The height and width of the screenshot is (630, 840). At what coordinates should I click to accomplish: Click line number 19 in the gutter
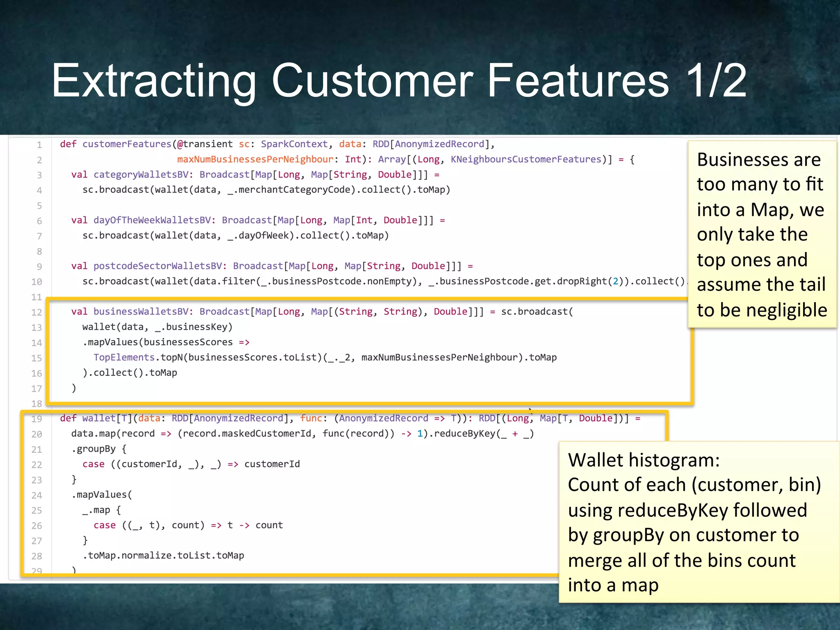[x=37, y=419]
